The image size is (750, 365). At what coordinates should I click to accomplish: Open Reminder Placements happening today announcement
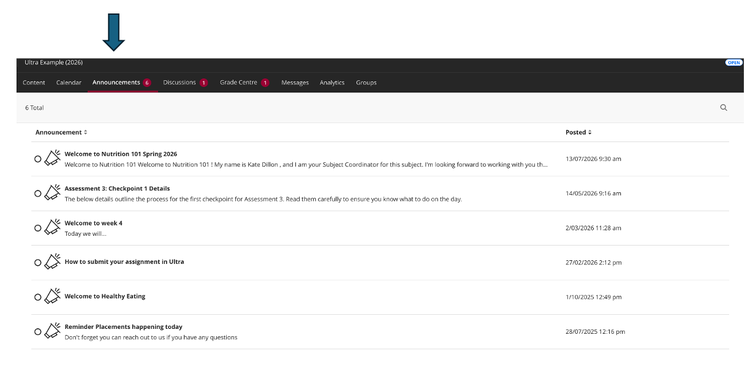[123, 327]
